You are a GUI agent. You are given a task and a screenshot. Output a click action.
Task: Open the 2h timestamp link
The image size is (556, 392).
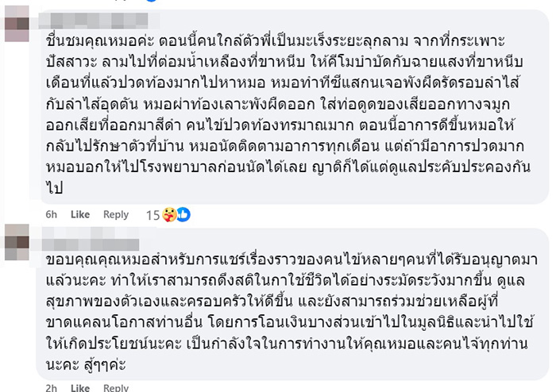(x=50, y=388)
